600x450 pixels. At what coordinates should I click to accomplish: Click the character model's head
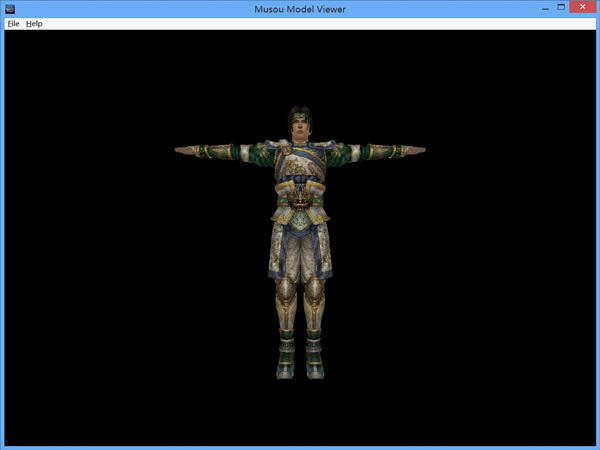click(x=300, y=120)
